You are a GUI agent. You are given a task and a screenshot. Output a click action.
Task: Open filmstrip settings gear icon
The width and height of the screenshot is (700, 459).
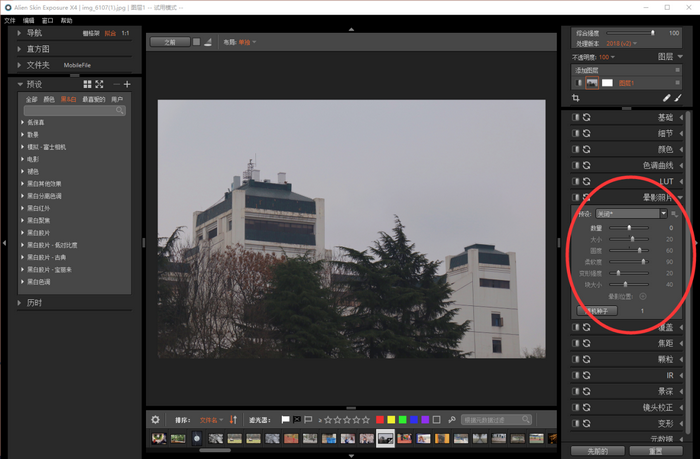155,419
